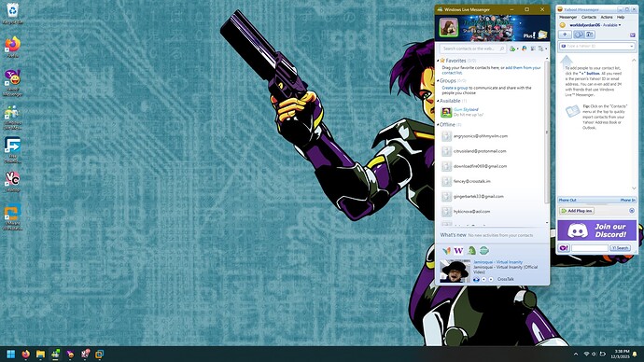Launch Windows Live Messenger desktop shortcut
Screen dimensions: 644x362
(x=13, y=118)
